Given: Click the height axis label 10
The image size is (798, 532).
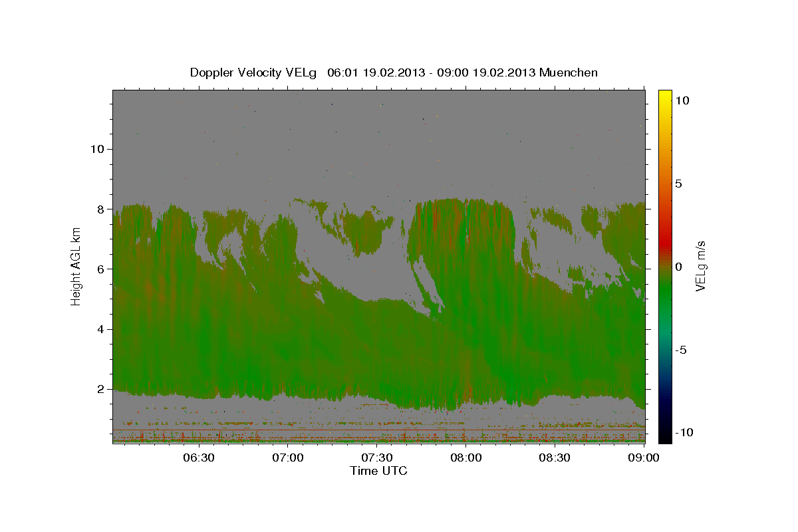Looking at the screenshot, I should [x=99, y=149].
